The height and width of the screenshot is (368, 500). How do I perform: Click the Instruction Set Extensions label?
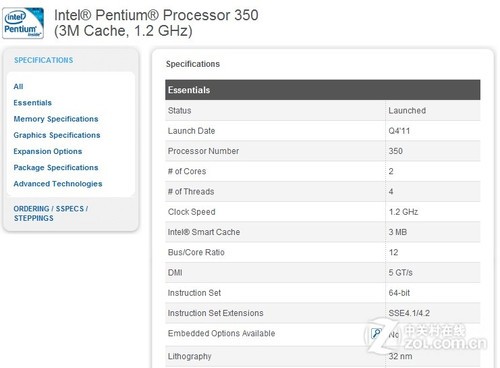click(x=216, y=313)
